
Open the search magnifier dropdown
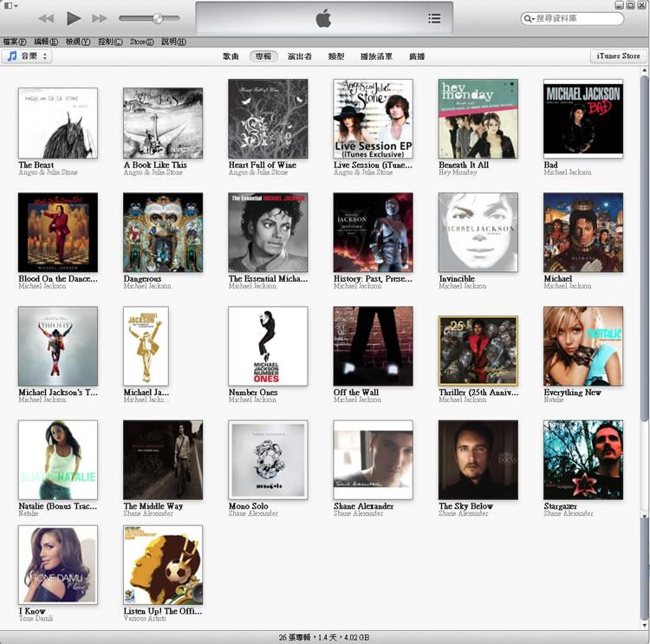529,18
